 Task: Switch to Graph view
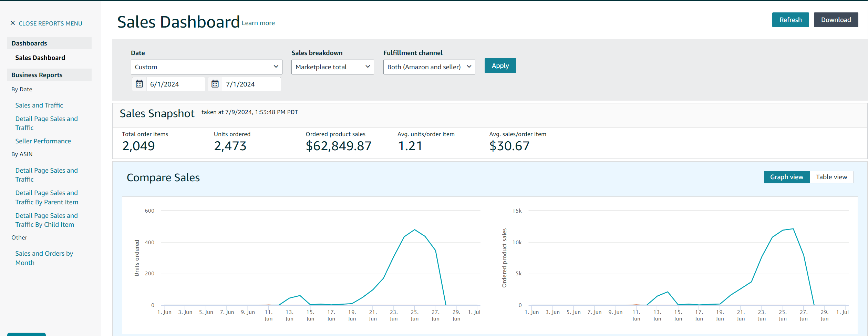point(786,177)
